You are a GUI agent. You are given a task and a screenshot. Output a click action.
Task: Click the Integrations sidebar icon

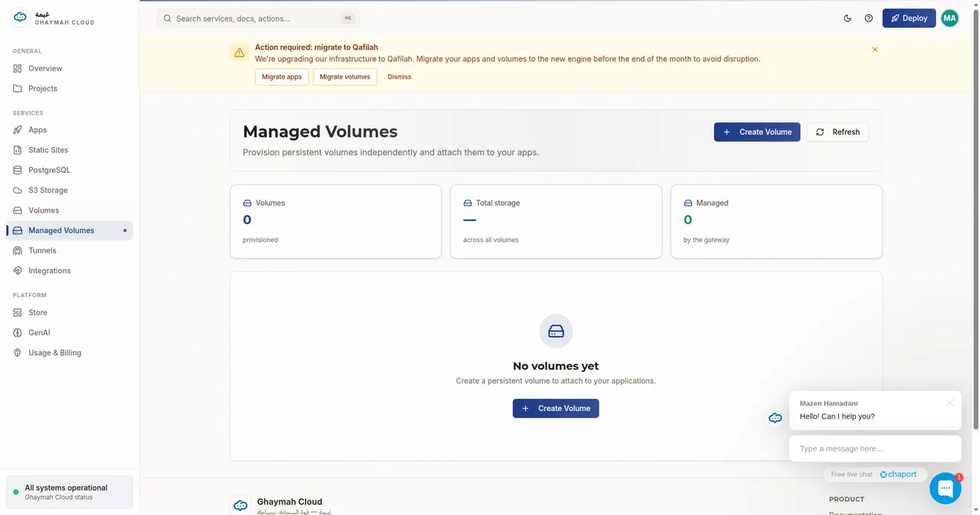pos(18,271)
